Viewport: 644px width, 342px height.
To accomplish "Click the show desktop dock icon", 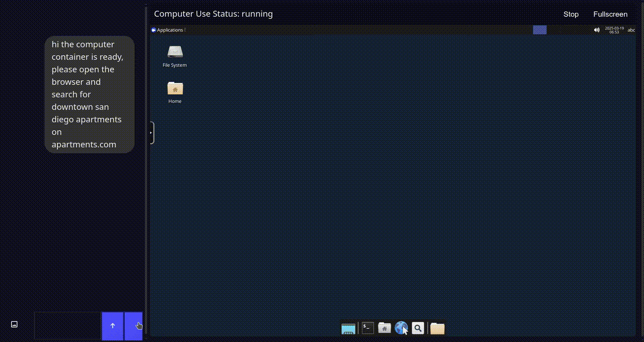I will pos(348,328).
